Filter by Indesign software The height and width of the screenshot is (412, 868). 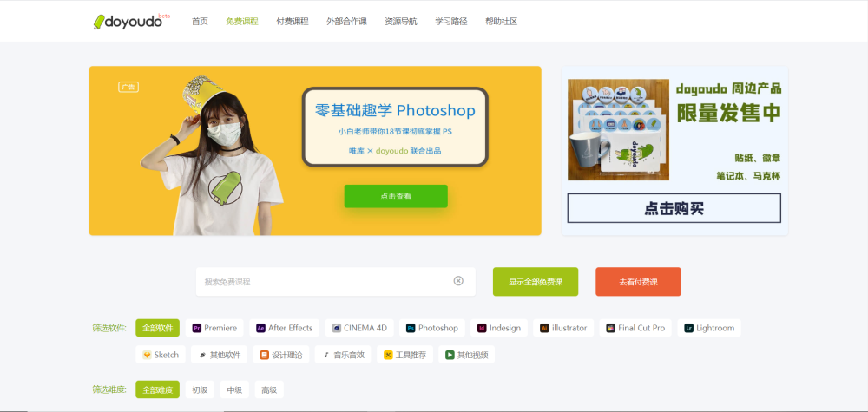(x=499, y=328)
